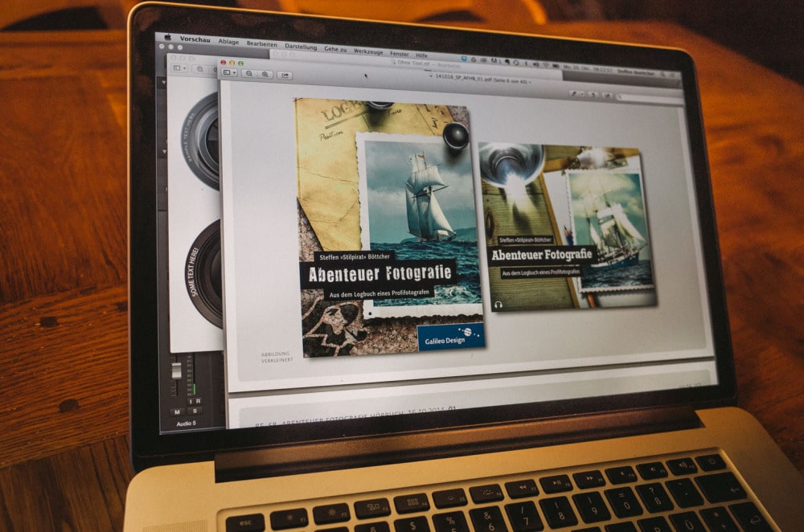Open Notification Center in menu bar
The image size is (804, 532).
(x=674, y=76)
